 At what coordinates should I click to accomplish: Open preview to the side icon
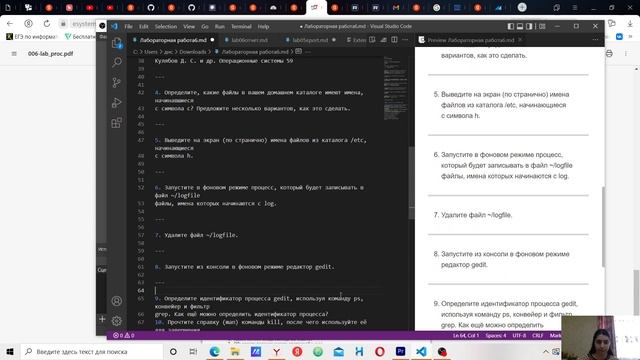click(x=372, y=40)
